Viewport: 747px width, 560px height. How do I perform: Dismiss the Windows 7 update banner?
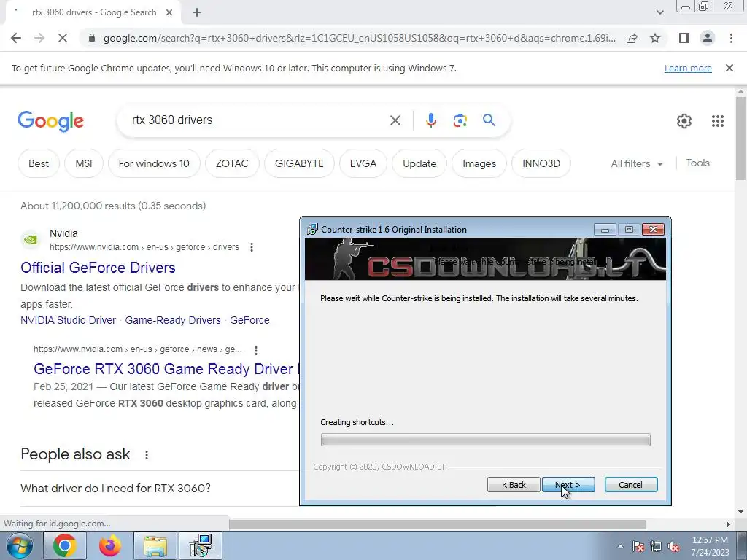729,68
